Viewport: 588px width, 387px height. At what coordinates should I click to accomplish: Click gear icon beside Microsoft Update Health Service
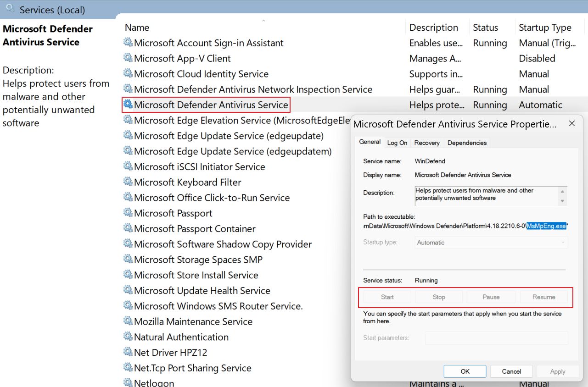pos(128,290)
